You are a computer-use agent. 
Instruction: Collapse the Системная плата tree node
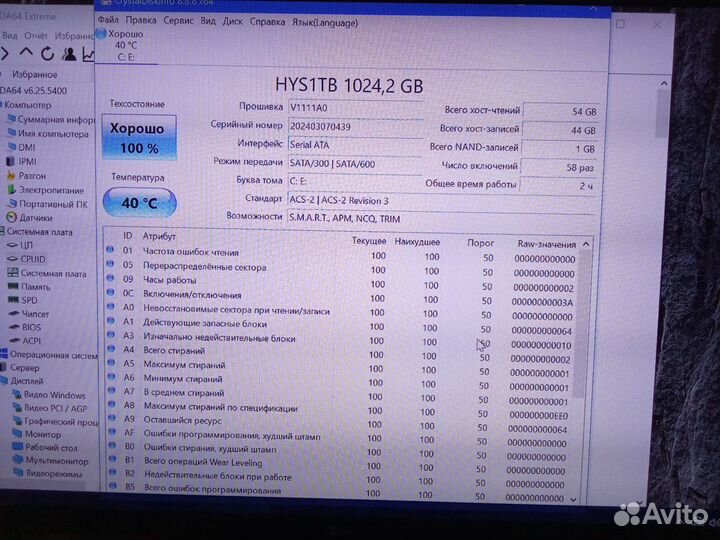(x=3, y=231)
